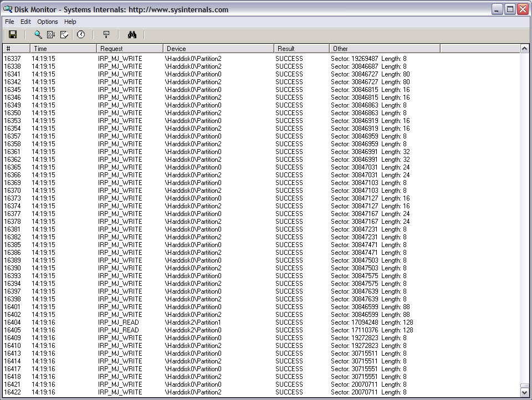This screenshot has width=532, height=400.
Task: Click the scrollbar up arrow
Action: tap(524, 49)
